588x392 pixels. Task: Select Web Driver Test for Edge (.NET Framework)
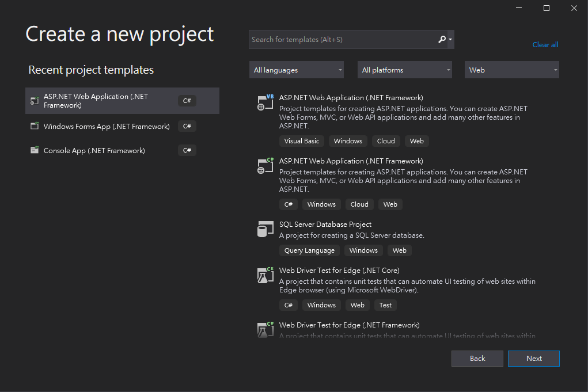[x=349, y=325]
